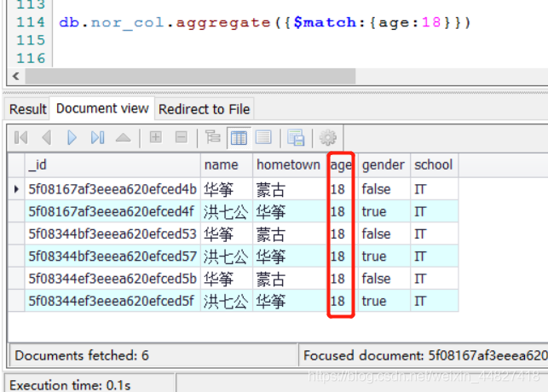Screen dimensions: 548x392
Task: Collapse all nodes minus icon
Action: click(x=181, y=137)
